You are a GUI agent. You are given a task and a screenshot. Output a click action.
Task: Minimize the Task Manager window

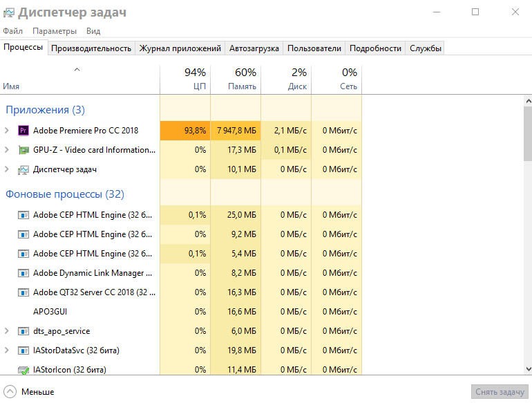click(437, 12)
